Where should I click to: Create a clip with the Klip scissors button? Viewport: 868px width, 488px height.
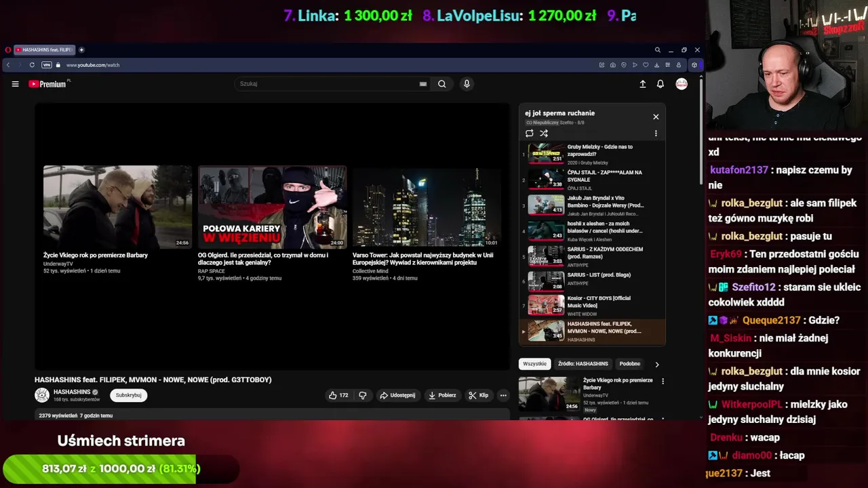click(x=478, y=395)
